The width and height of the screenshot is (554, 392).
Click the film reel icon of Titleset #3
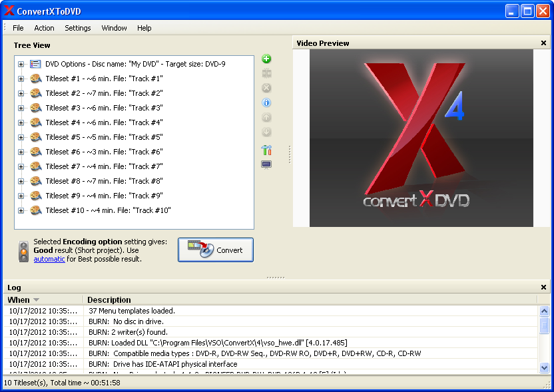click(x=36, y=108)
